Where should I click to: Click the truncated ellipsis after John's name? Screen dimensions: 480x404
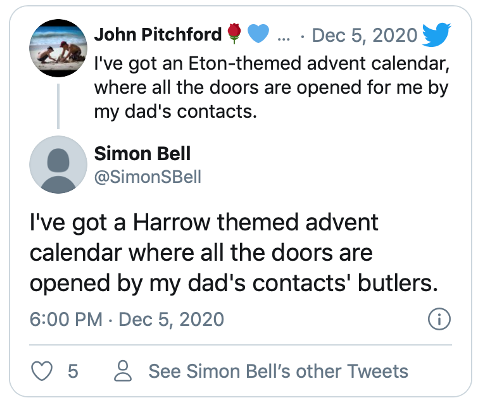click(283, 38)
